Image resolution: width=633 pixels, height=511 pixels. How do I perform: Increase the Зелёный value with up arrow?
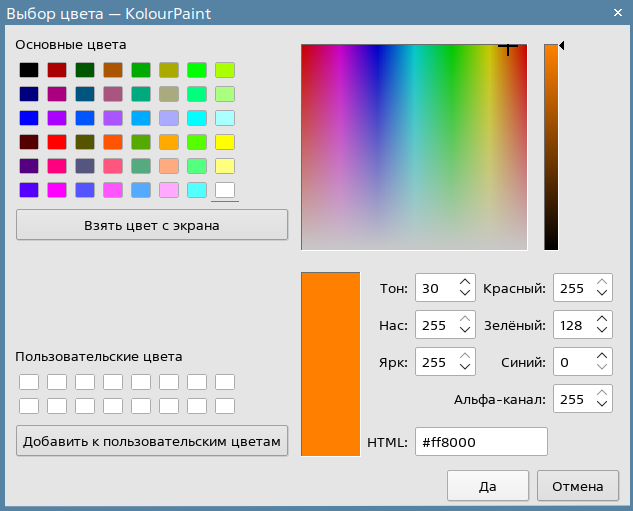(601, 319)
